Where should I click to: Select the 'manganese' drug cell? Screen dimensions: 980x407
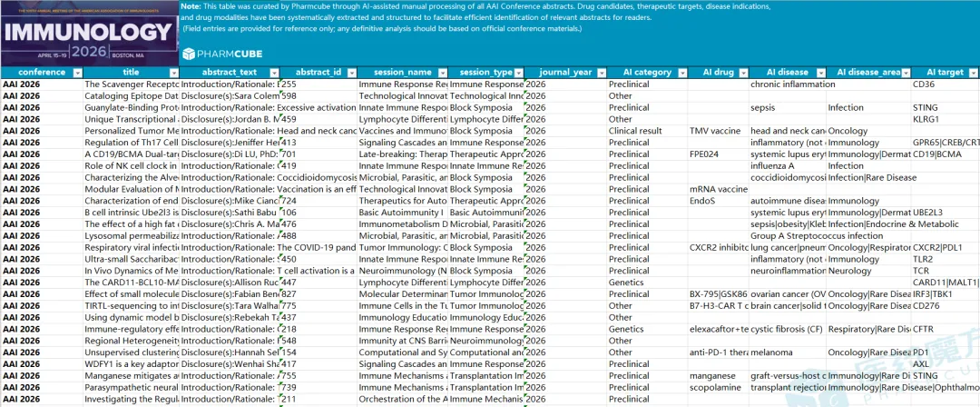[x=718, y=376]
